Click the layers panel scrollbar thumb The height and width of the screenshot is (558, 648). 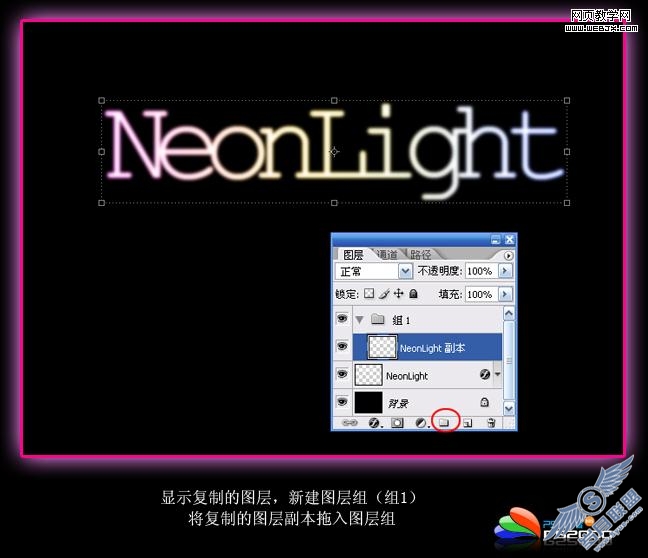509,360
